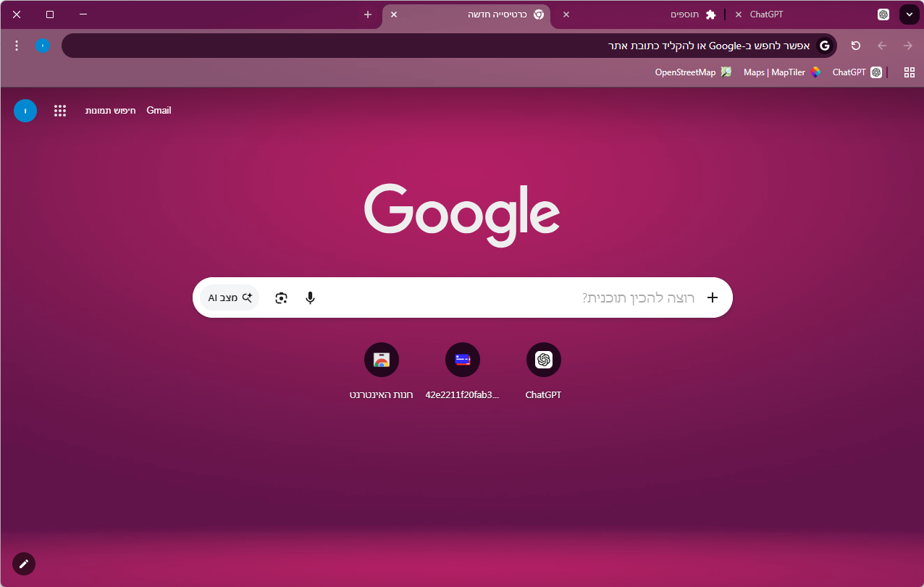Click the מצב AI mode button
The width and height of the screenshot is (924, 587).
[x=230, y=297]
